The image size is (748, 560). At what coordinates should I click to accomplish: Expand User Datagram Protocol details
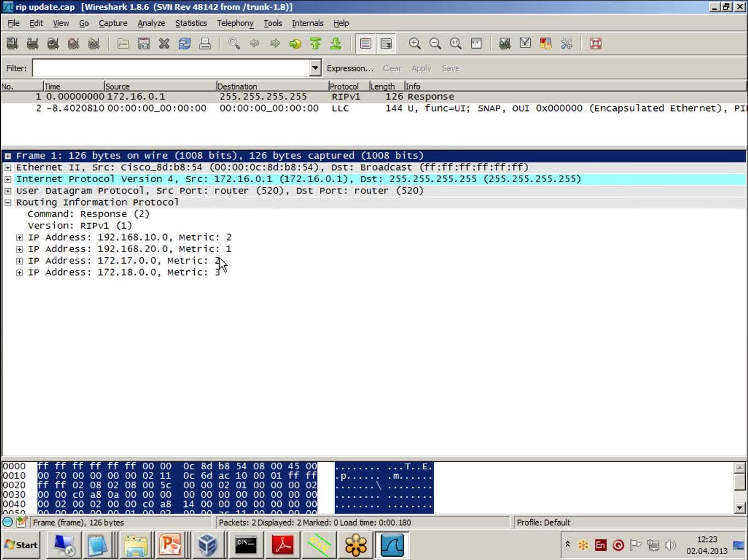tap(8, 191)
